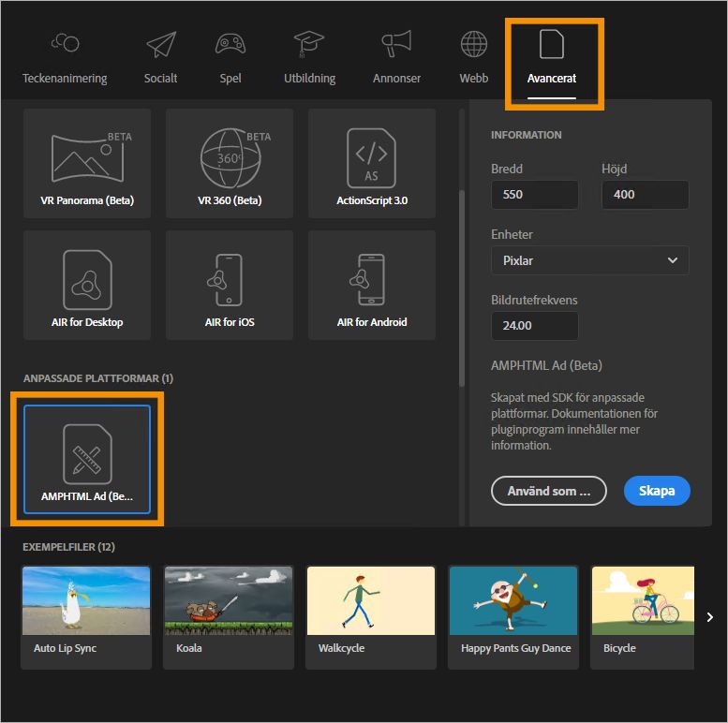This screenshot has height=723, width=728.
Task: Select the AMPHTML Ad (Beta) platform
Action: [87, 458]
